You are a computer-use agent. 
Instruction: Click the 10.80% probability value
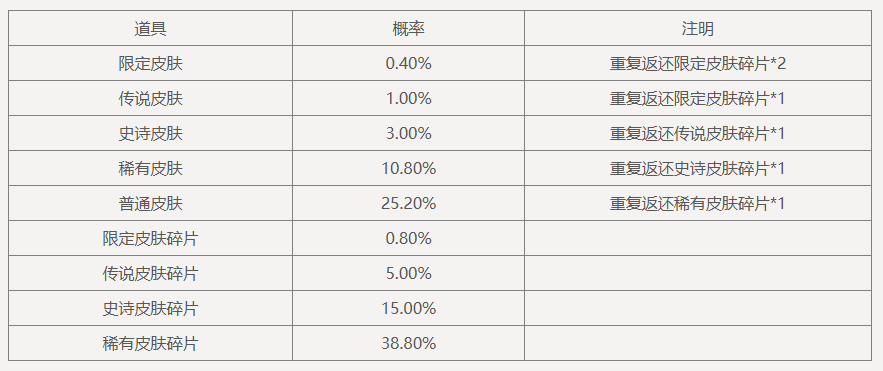(408, 168)
